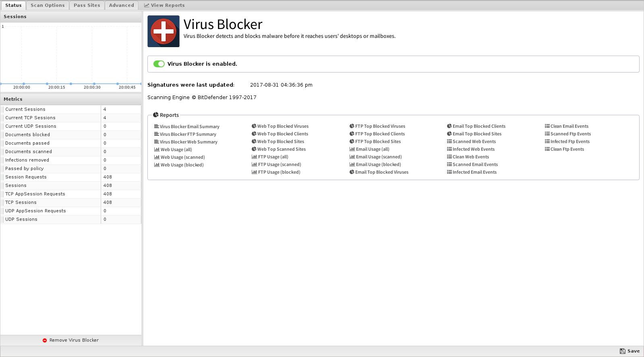The height and width of the screenshot is (357, 644).
Task: Select the Documents blocked metric row
Action: [71, 135]
